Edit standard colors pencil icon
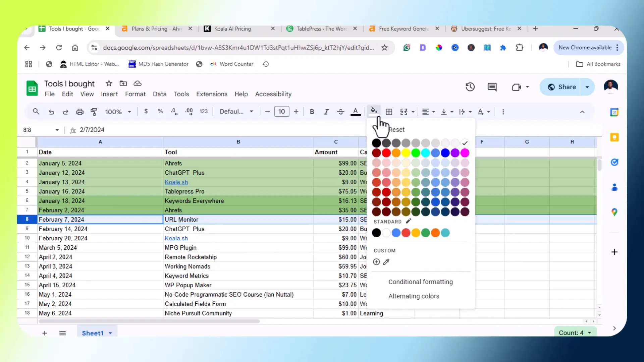The height and width of the screenshot is (362, 644). point(408,221)
